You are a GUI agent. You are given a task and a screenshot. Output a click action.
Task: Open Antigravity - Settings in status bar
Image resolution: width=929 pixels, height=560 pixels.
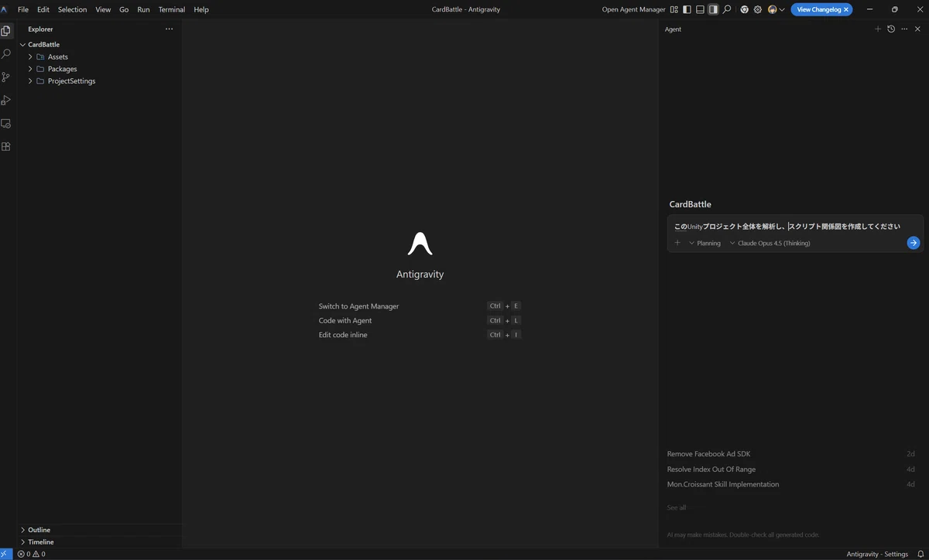(x=877, y=554)
